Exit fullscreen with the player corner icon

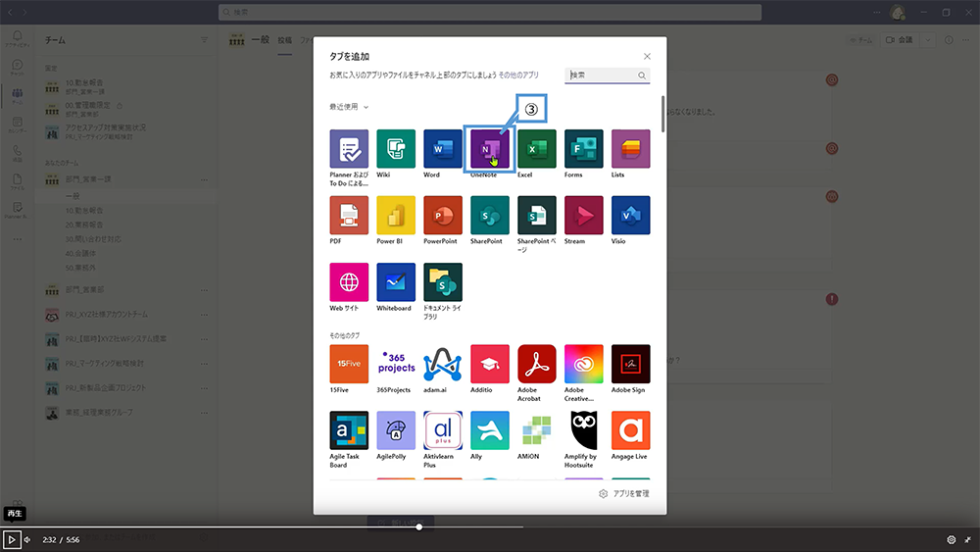coord(968,539)
